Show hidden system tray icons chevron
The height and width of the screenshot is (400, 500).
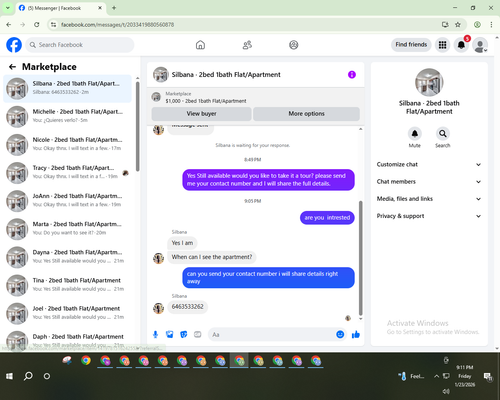[x=436, y=376]
